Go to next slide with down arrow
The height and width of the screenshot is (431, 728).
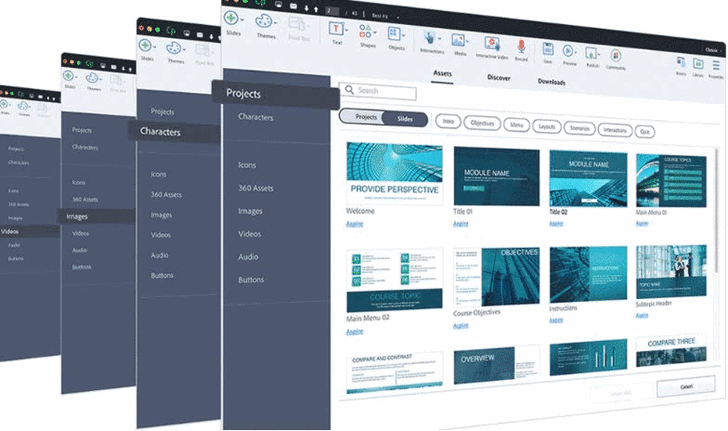point(306,8)
